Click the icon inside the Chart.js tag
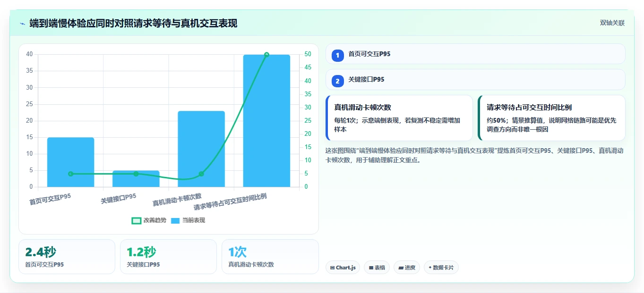 (x=333, y=268)
